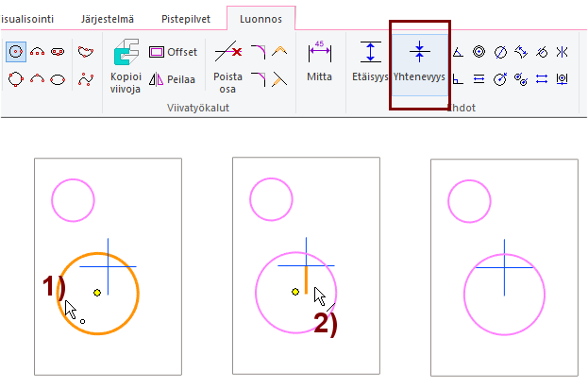Viewport: 588px width, 389px height.
Task: Apply the equal radius constraint
Action: 521,79
